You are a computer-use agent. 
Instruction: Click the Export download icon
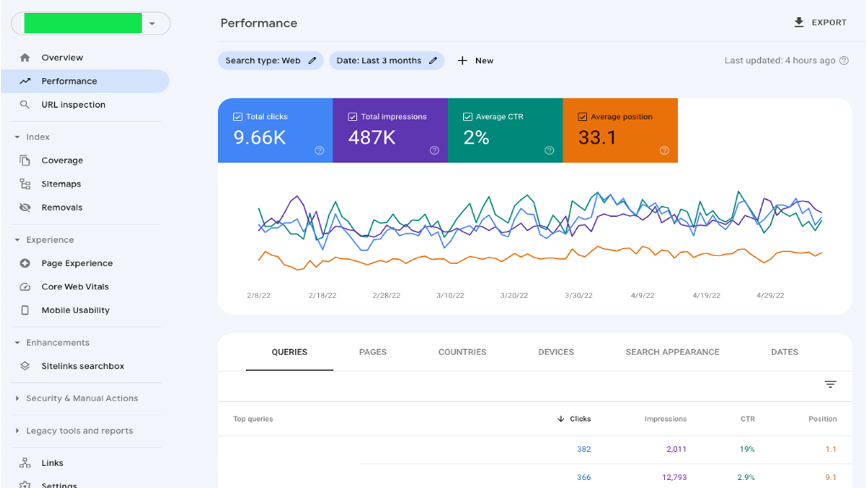point(799,22)
